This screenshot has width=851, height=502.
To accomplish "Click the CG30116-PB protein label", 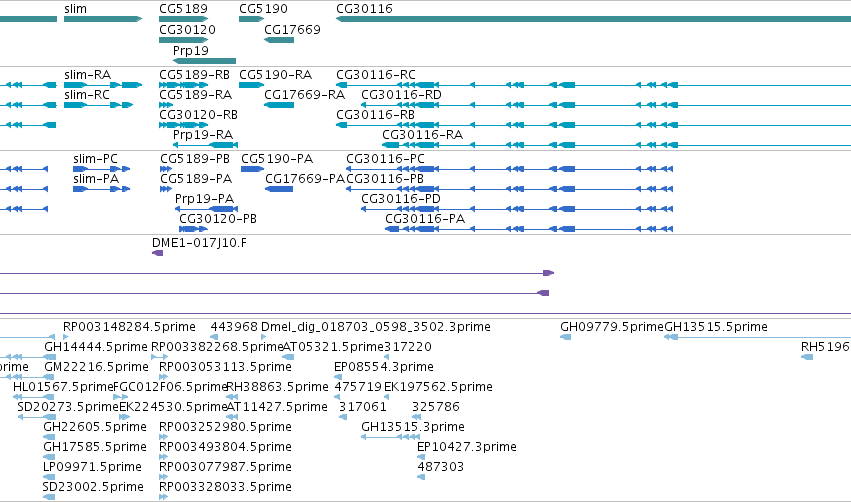I will [x=385, y=179].
